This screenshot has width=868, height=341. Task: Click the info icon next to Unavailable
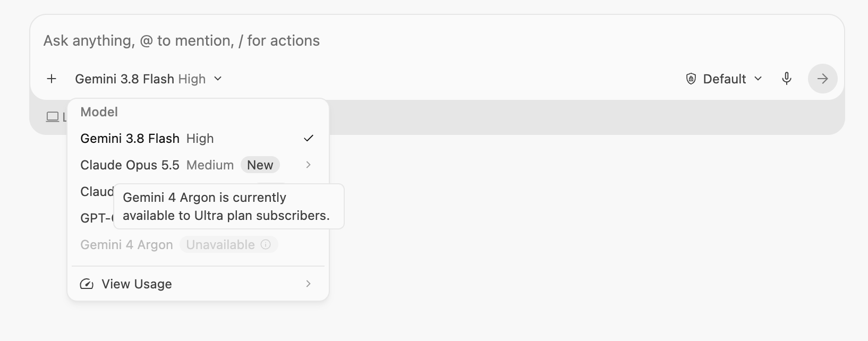[266, 244]
